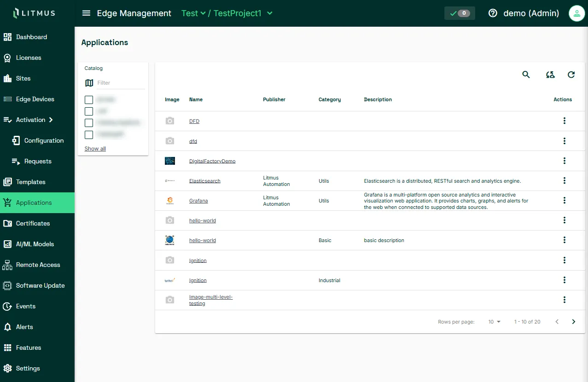Open Software Update in sidebar
This screenshot has height=382, width=588.
tap(37, 285)
